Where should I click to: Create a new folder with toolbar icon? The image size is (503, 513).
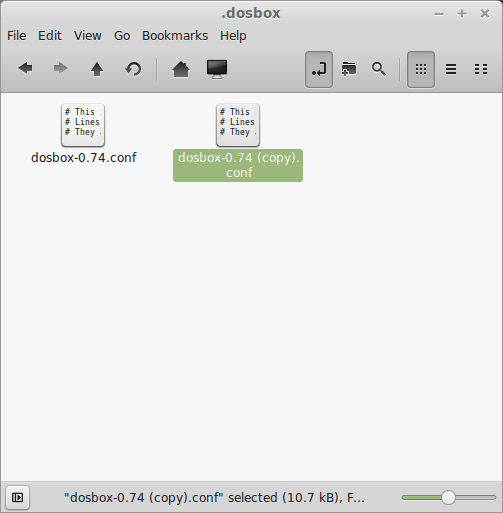point(349,69)
